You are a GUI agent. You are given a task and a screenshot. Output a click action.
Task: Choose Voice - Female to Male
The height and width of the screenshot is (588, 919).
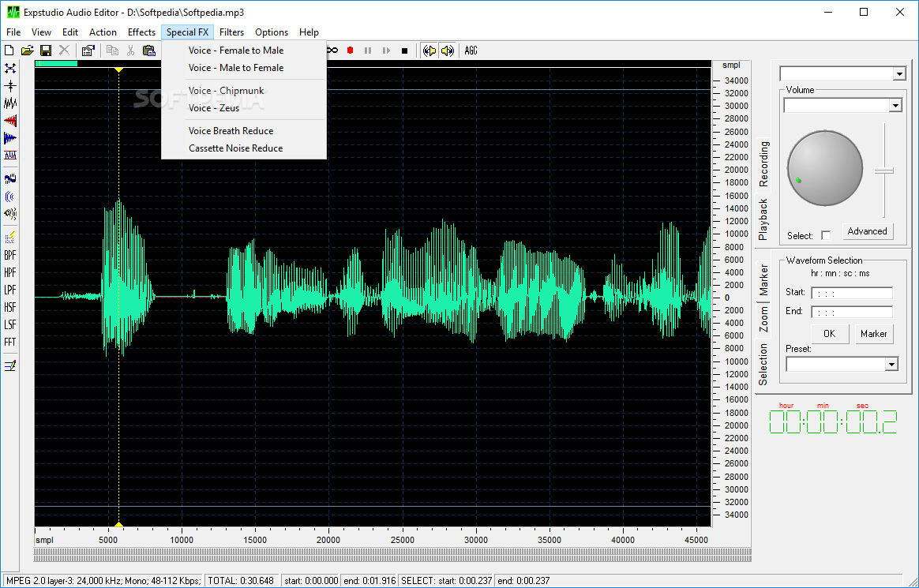(244, 51)
